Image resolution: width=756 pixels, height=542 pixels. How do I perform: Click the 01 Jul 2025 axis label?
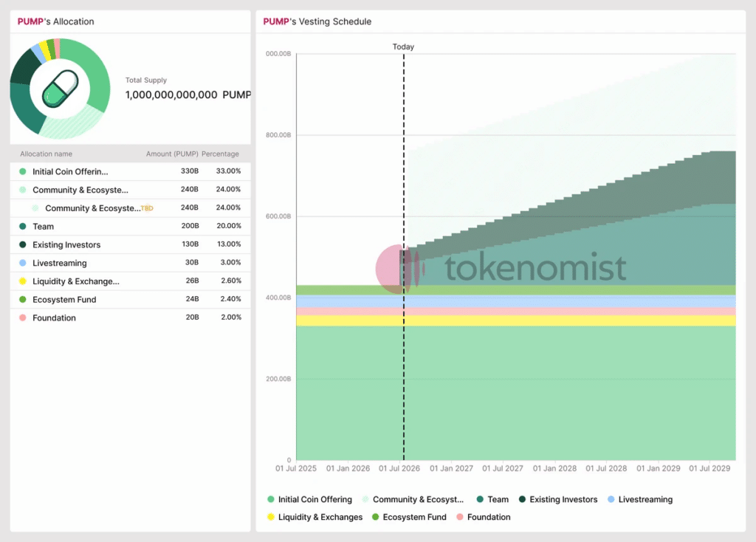coord(296,468)
